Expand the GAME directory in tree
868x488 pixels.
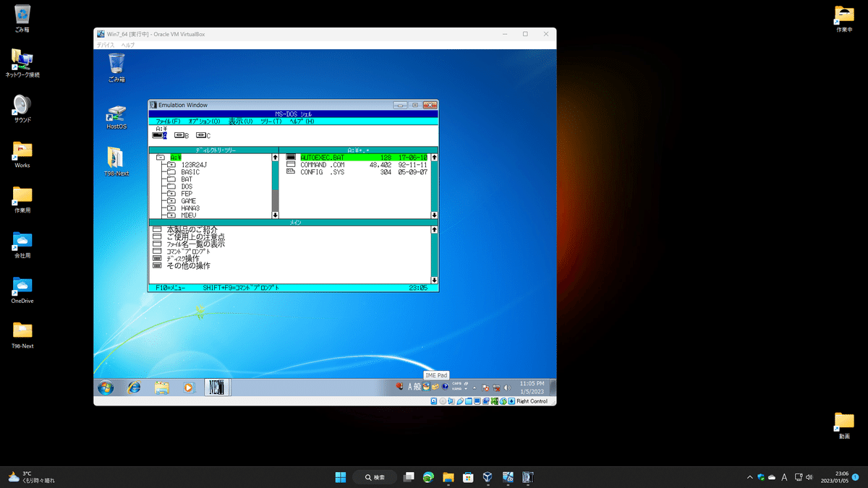(x=171, y=201)
